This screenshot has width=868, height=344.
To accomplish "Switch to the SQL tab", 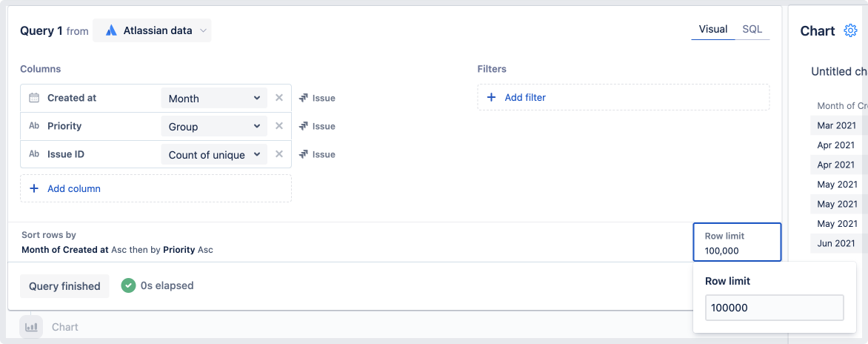I will pos(752,29).
